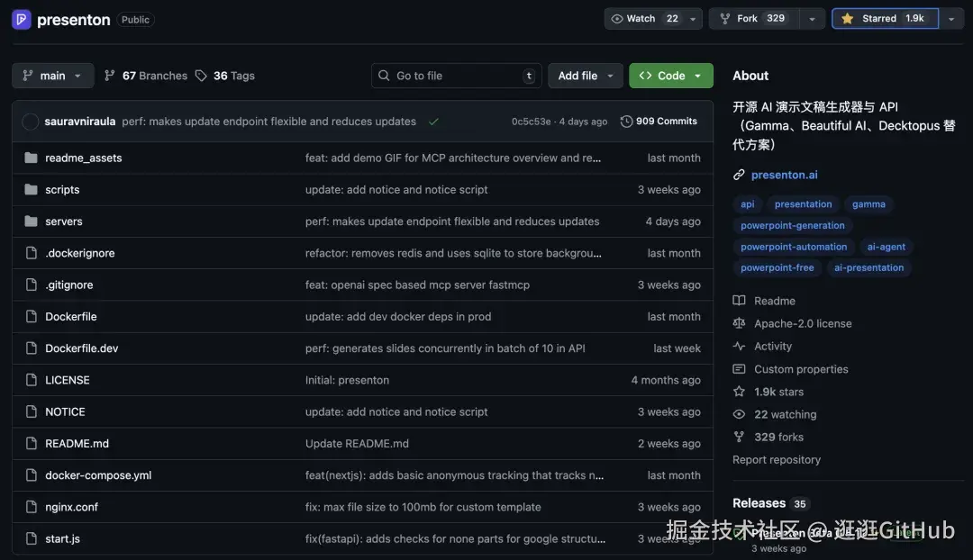
Task: Click the Report repository link
Action: point(777,459)
